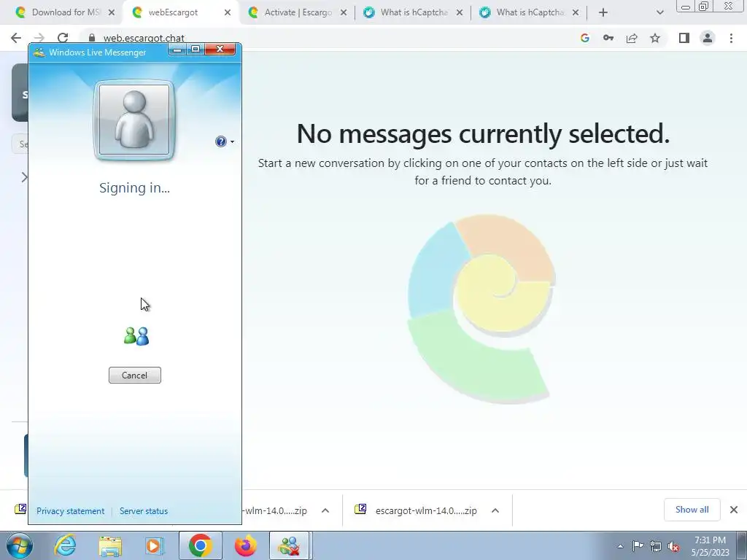Screen dimensions: 747x560
Task: Open Windows Media Player from the taskbar
Action: (x=155, y=545)
